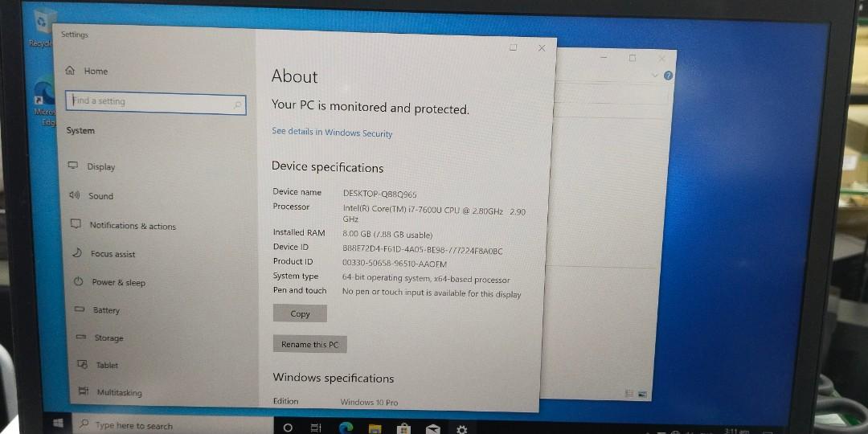Select Product ID 00330-50658-96510-AAOEM
This screenshot has width=868, height=434.
click(x=395, y=264)
